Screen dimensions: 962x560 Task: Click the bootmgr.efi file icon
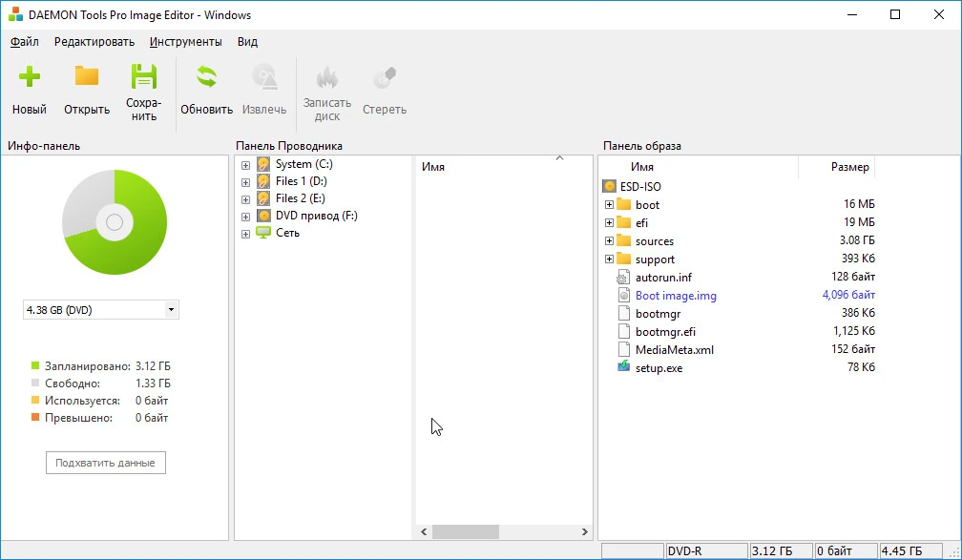(624, 331)
